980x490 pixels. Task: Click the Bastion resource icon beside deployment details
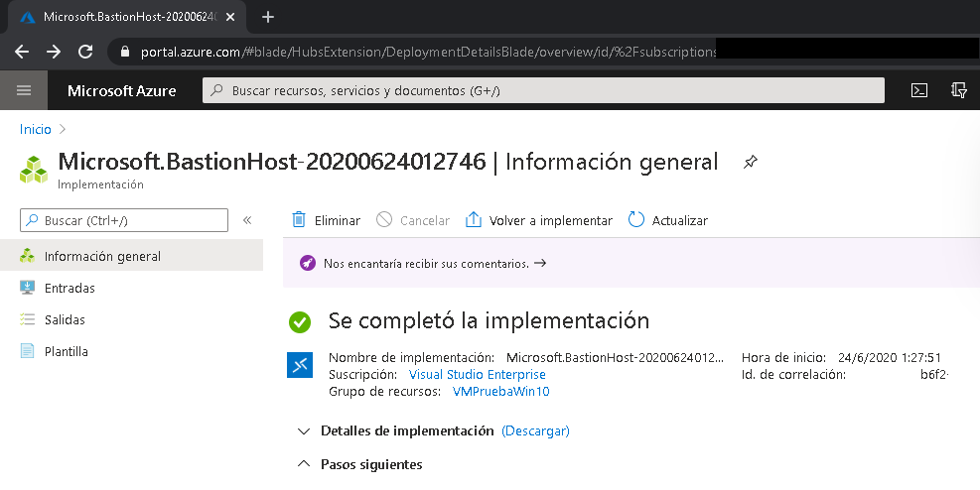coord(300,365)
